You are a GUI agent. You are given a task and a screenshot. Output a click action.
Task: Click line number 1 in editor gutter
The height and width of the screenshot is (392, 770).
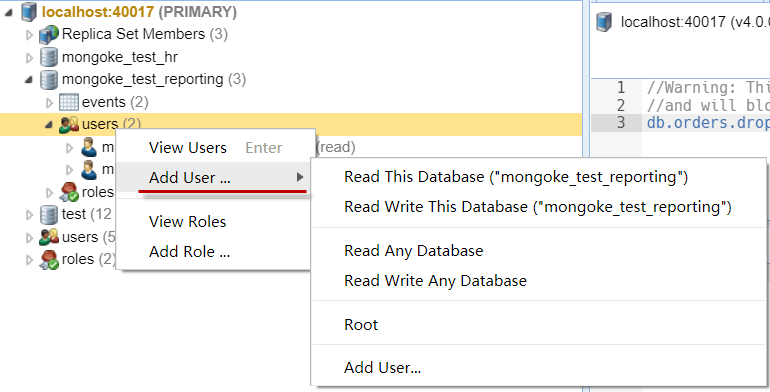pyautogui.click(x=621, y=87)
